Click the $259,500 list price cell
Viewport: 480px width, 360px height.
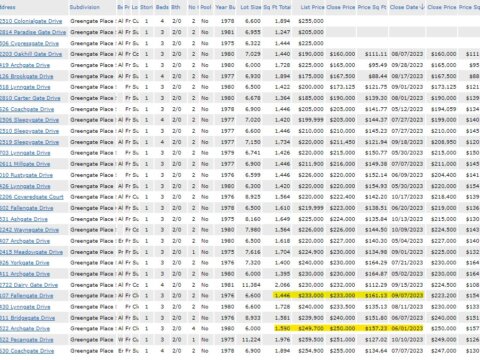click(311, 340)
